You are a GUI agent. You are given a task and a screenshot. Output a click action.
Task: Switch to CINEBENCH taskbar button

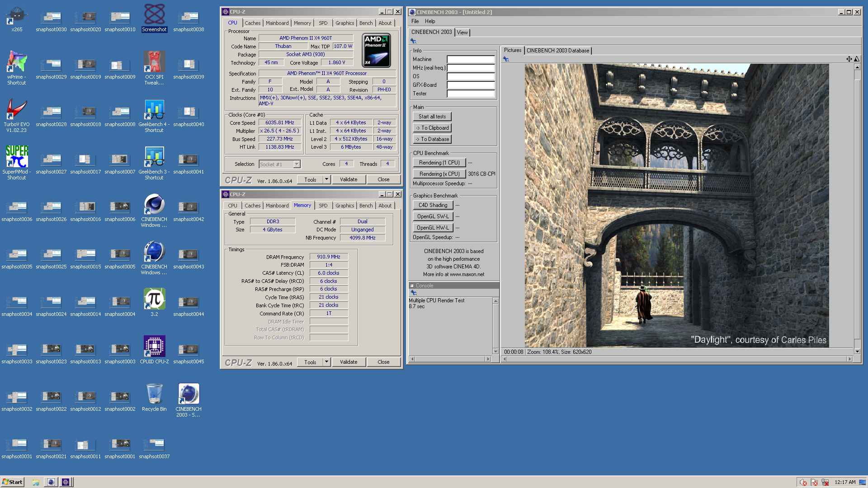point(51,482)
